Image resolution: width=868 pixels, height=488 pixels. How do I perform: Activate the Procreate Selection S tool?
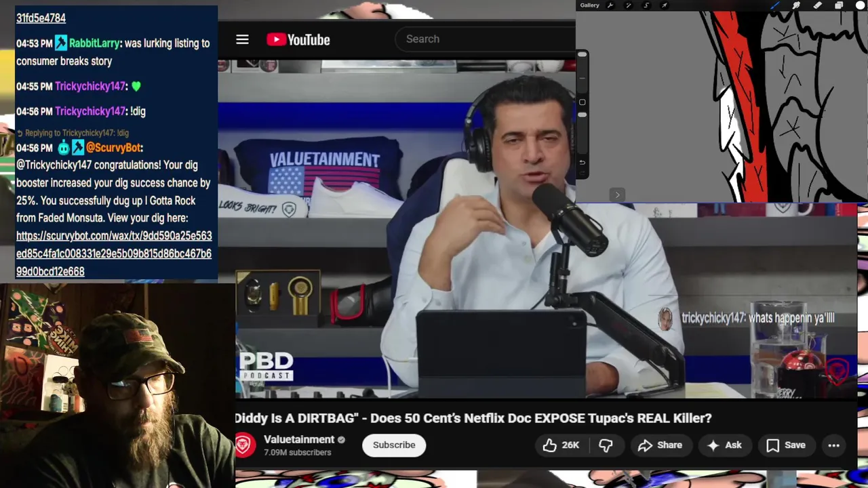pyautogui.click(x=646, y=5)
